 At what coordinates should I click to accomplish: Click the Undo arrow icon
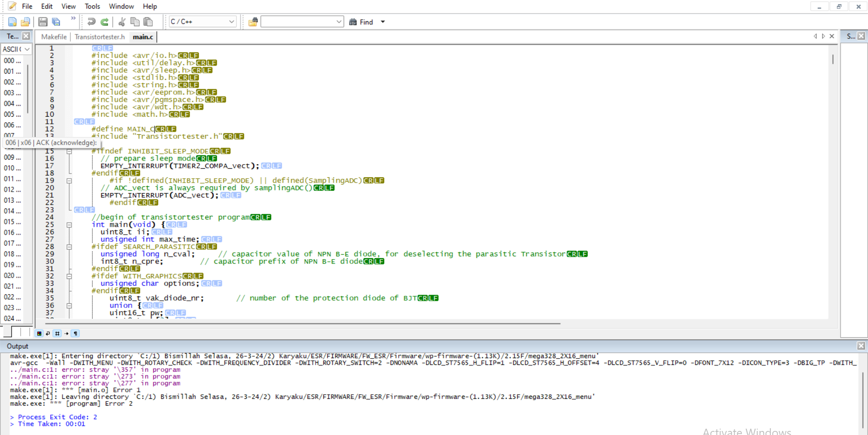(x=91, y=22)
